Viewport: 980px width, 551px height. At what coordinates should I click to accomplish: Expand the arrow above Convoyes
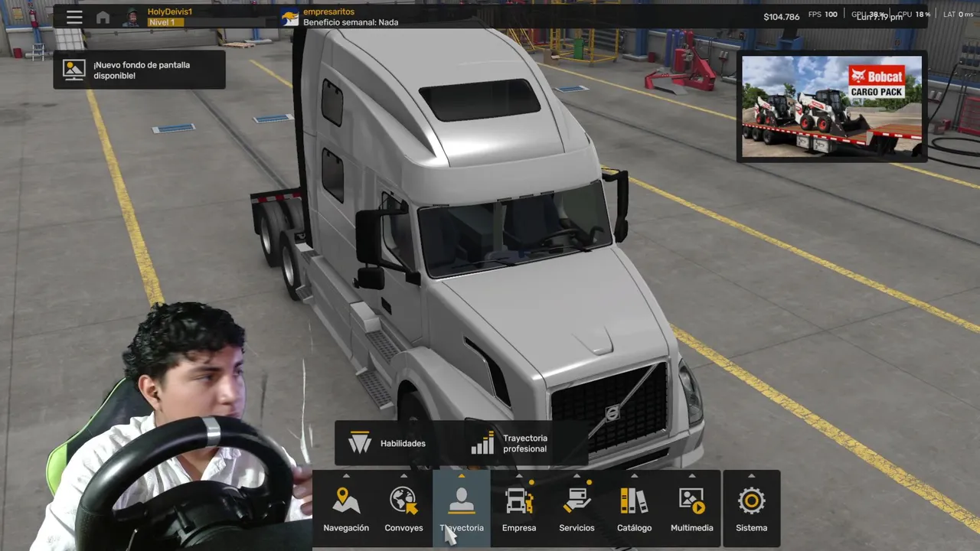[x=403, y=476]
